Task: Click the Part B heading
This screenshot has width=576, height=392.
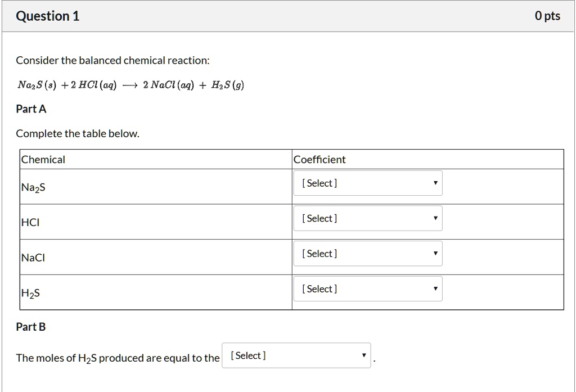Action: (x=30, y=326)
